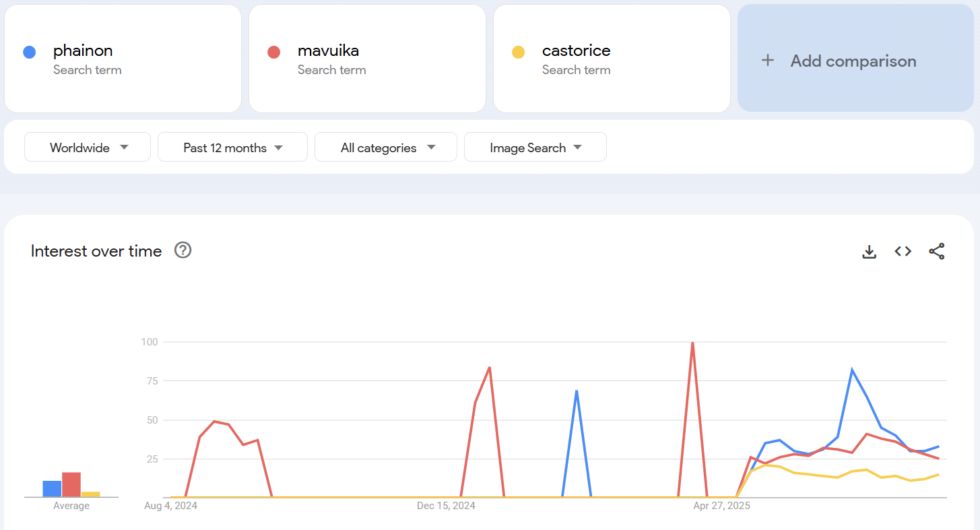Edit the castorice search term
980x530 pixels.
(x=612, y=59)
